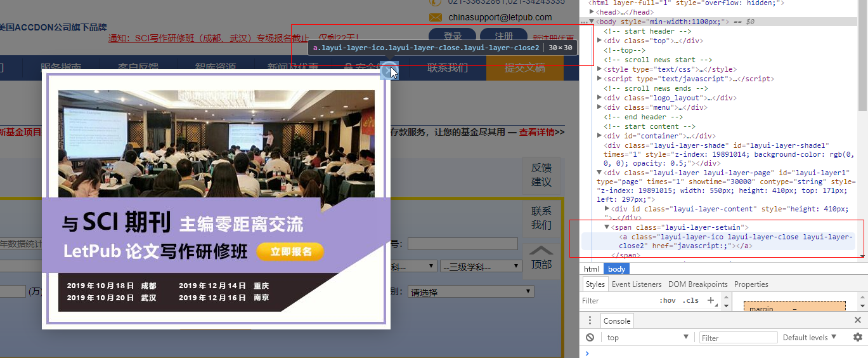The image size is (868, 358).
Task: Expand the style type="text/css" node
Action: click(x=599, y=69)
